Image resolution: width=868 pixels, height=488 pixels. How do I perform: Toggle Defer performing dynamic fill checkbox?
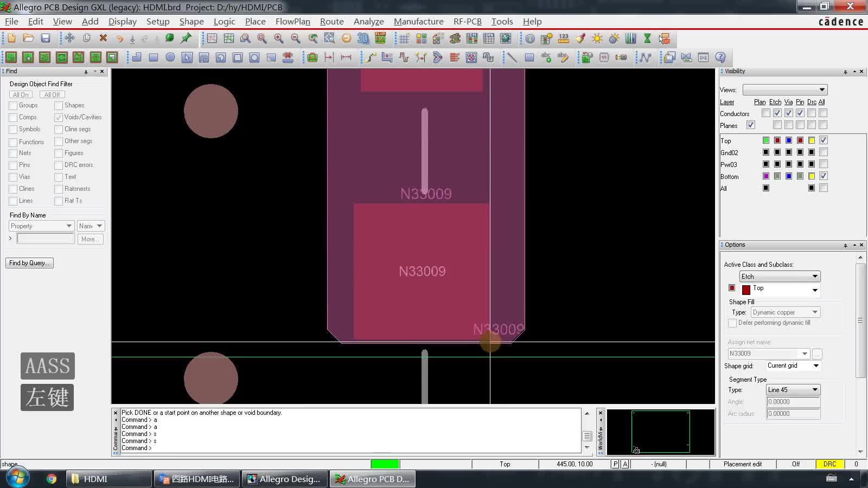coord(732,323)
